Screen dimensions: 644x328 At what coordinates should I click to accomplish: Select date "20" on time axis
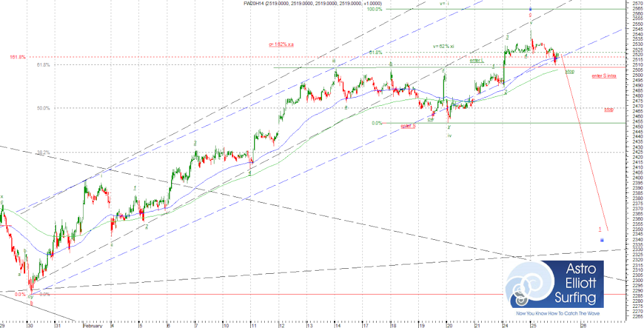click(449, 325)
